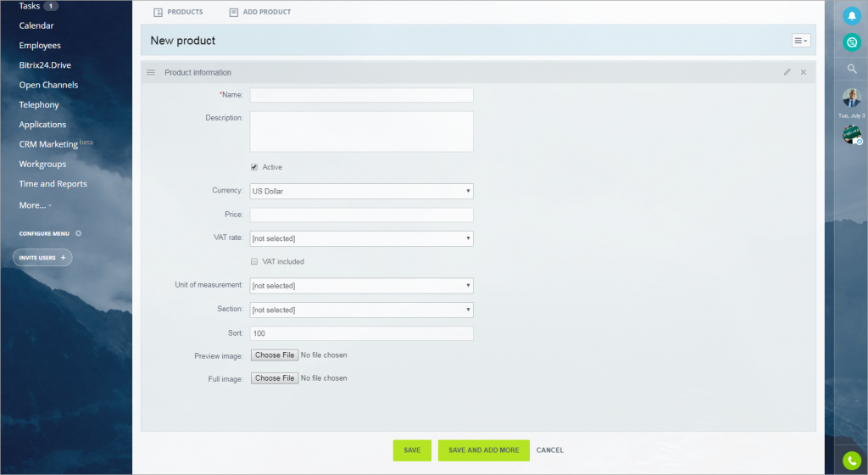Open the green chat messenger icon
This screenshot has height=475, width=868.
point(852,42)
